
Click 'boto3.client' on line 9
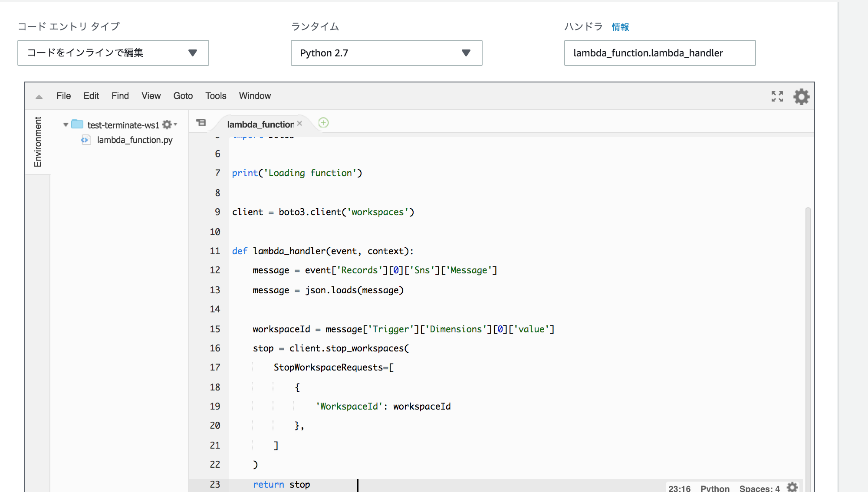[x=310, y=212]
